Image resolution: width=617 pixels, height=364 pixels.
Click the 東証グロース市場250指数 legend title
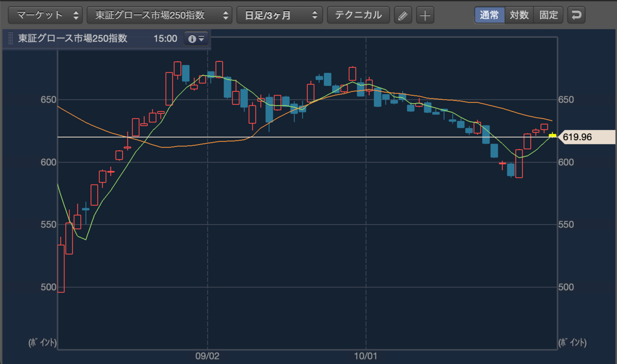[72, 39]
